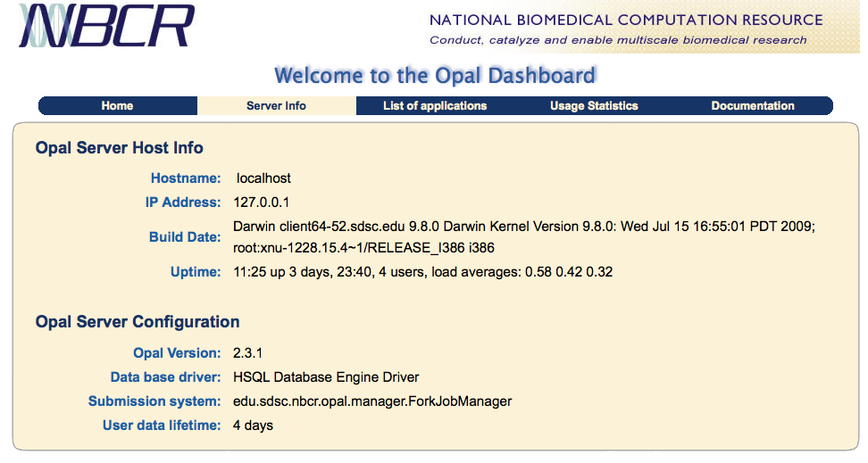Screen dimensions: 868x463
Task: Click the 'IP Address:' label
Action: tap(183, 203)
